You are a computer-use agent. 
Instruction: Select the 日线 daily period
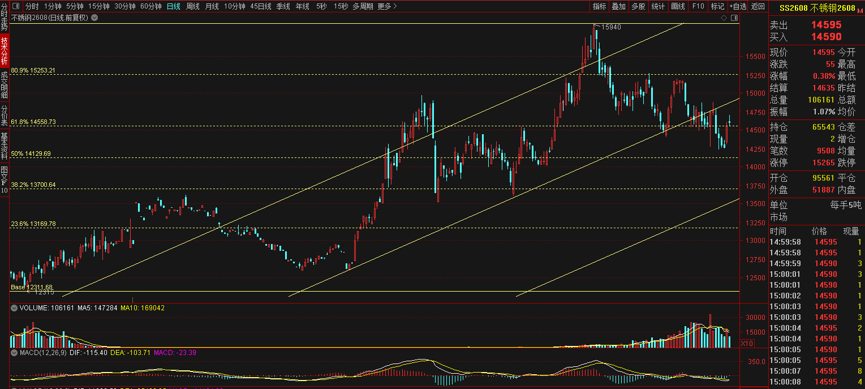click(x=173, y=7)
